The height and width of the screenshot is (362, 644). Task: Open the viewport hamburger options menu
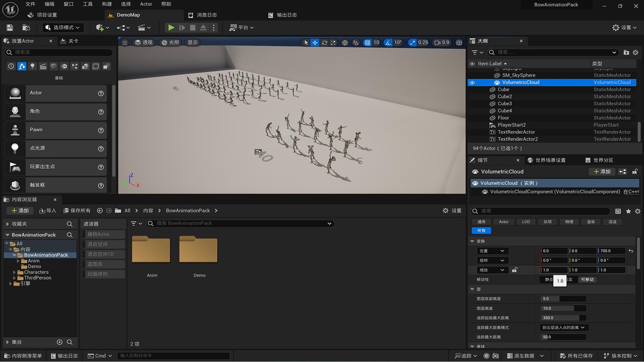(125, 43)
